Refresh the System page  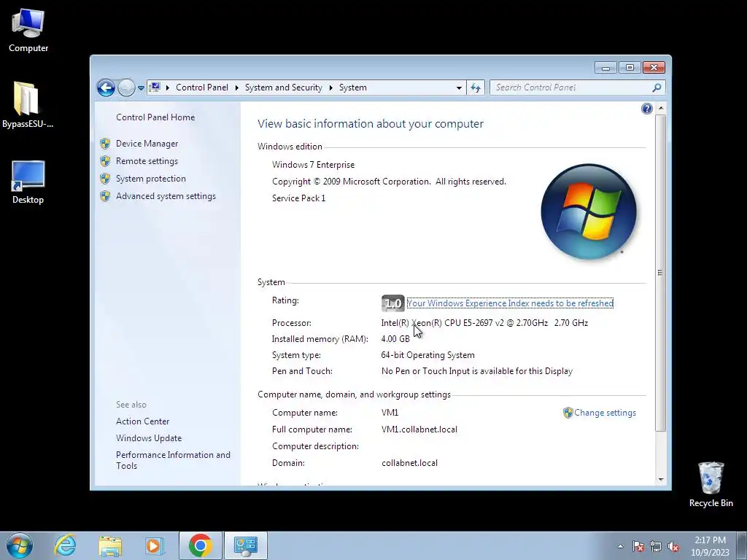pos(476,87)
